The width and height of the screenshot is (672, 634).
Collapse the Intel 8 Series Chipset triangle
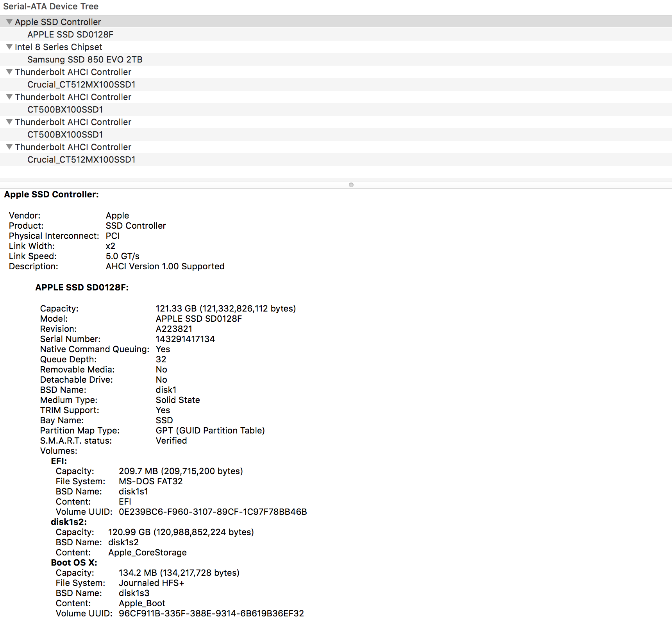9,47
